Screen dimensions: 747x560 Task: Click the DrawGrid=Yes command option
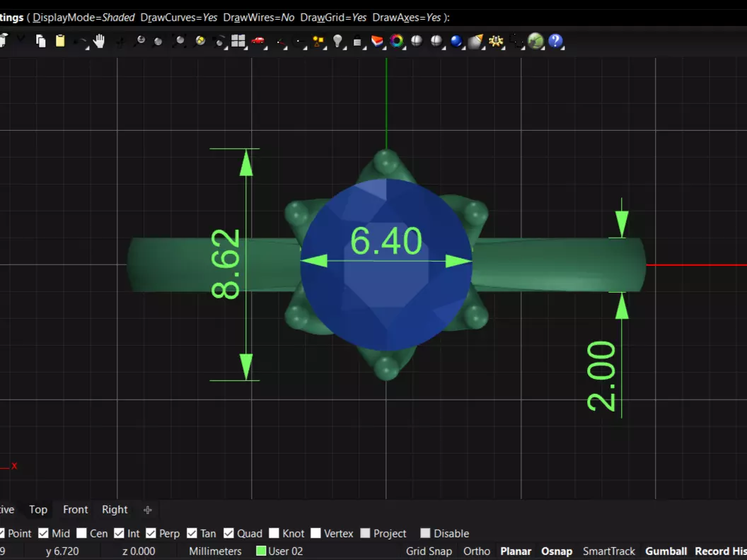(x=333, y=18)
